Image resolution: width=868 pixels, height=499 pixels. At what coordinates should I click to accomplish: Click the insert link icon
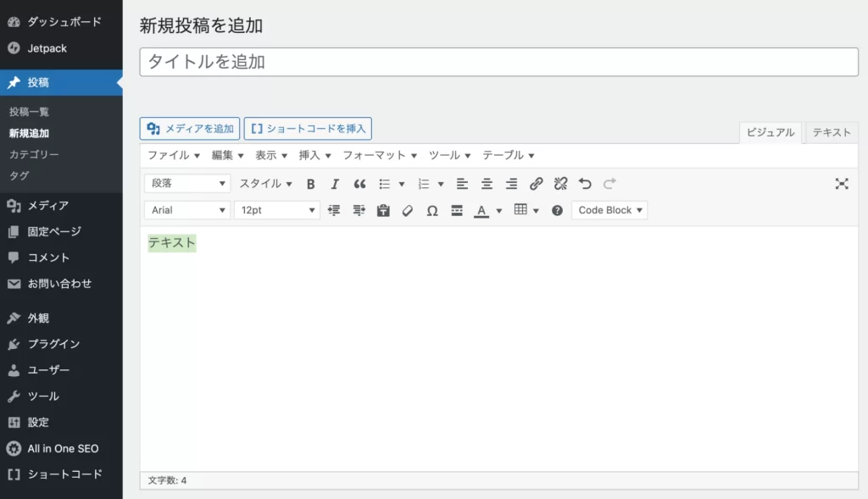point(536,184)
